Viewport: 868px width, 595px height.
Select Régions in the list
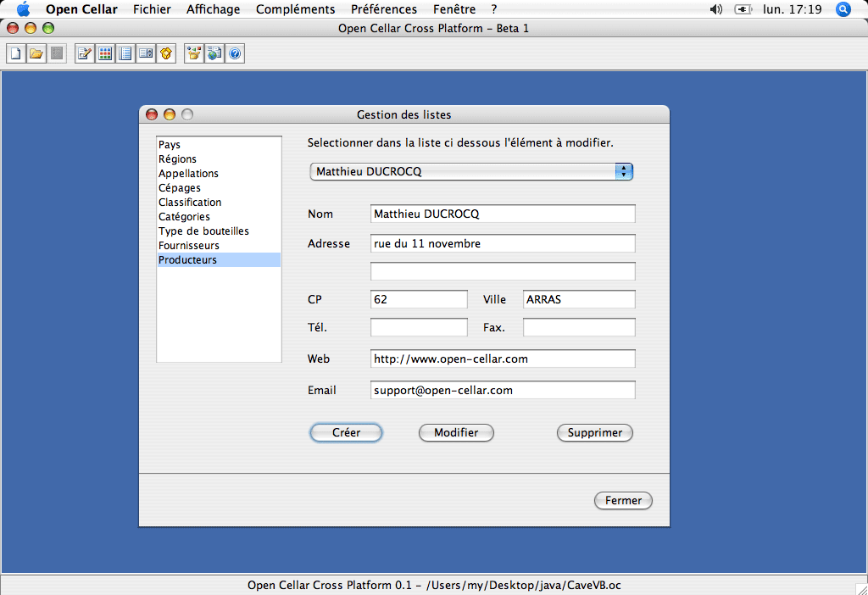tap(219, 158)
